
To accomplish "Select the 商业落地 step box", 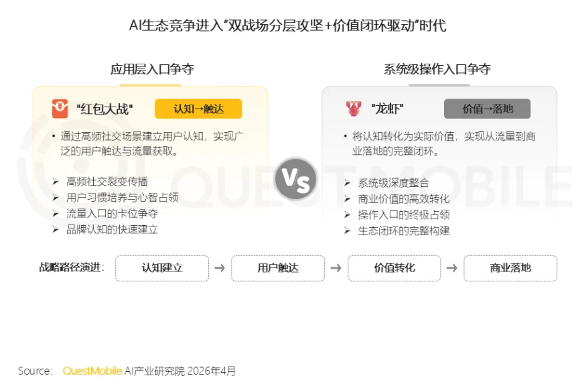I will (x=510, y=268).
